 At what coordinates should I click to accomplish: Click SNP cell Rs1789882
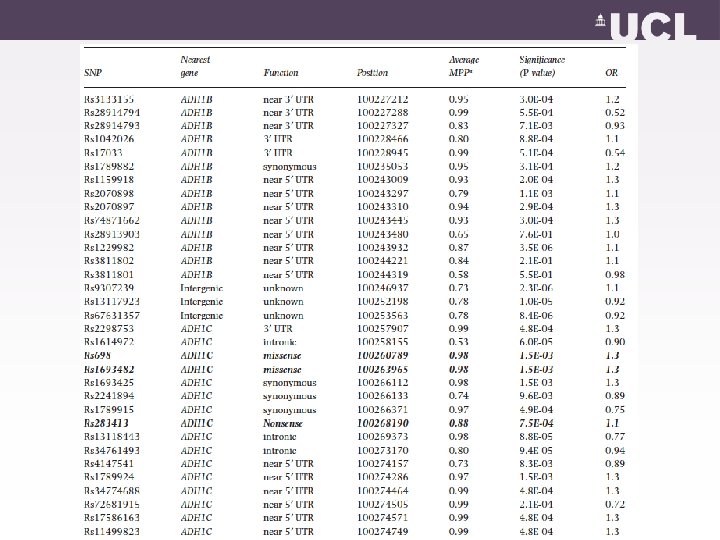(109, 166)
